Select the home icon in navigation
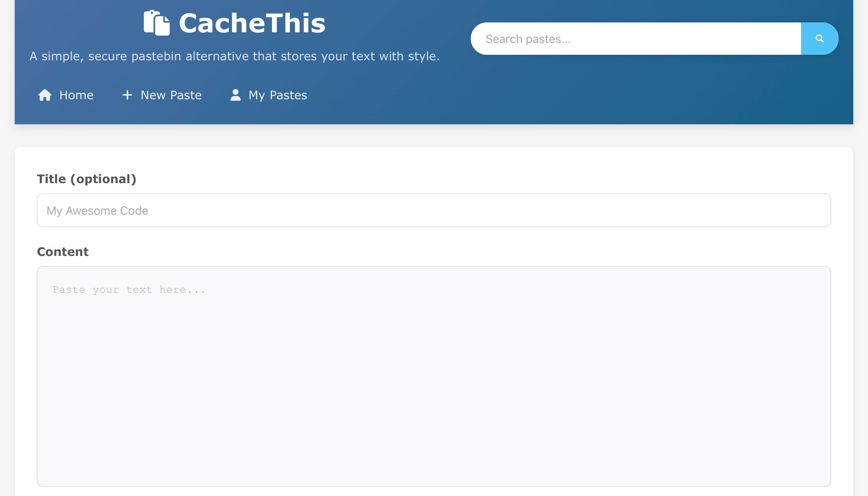Screen dimensions: 868x496 click(x=45, y=95)
